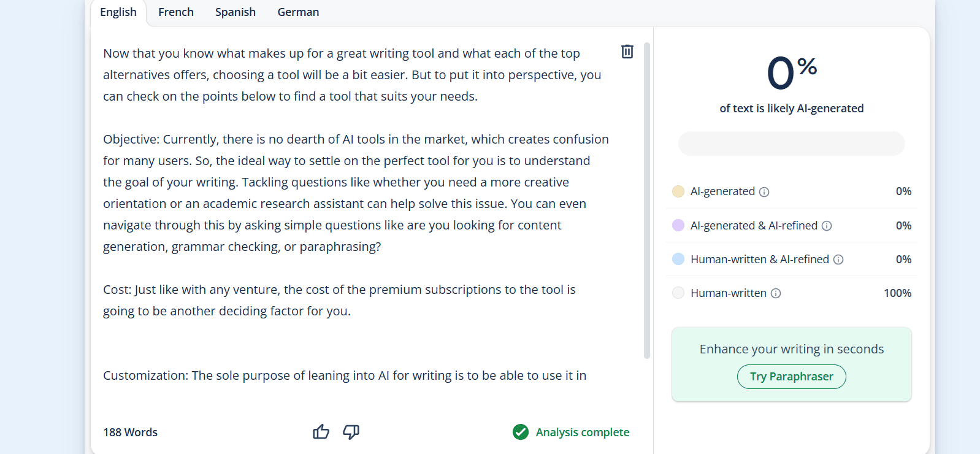Choose the German language tab
The width and height of the screenshot is (980, 454).
tap(298, 12)
